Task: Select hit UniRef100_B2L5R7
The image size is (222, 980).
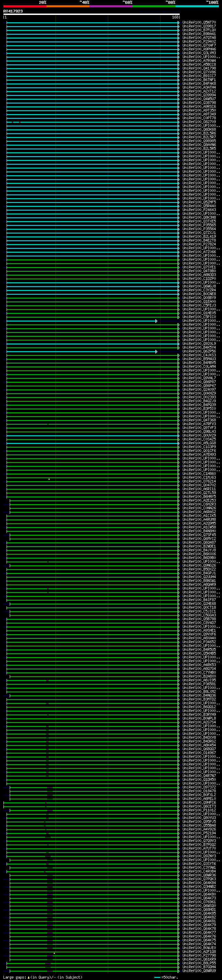Action: point(199,137)
